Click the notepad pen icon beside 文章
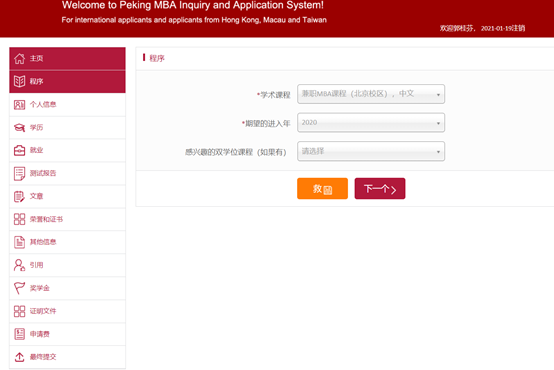The image size is (554, 370). point(19,196)
